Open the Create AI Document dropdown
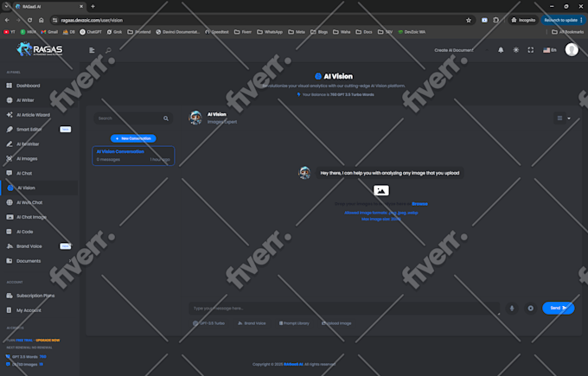Screen dimensions: 588x376 (461, 50)
